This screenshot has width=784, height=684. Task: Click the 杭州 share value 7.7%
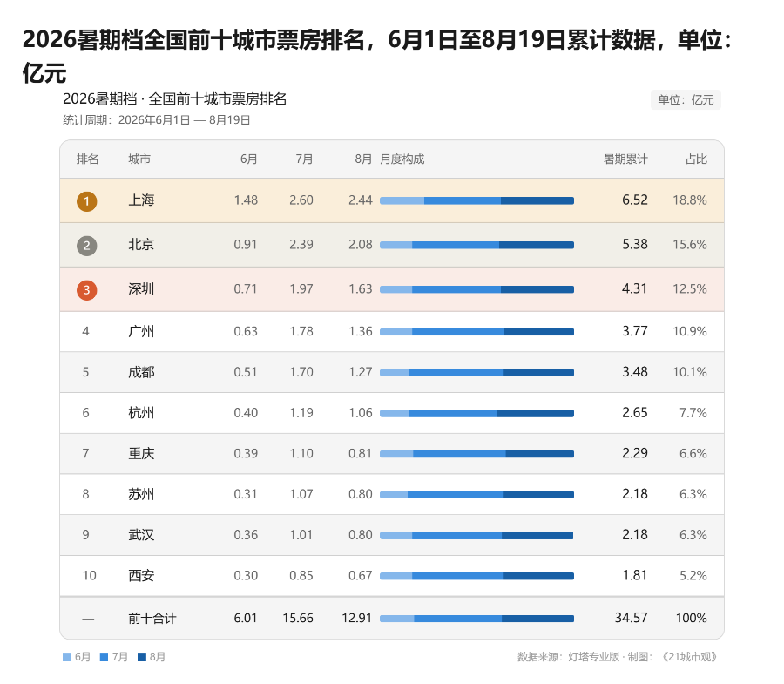tap(693, 413)
